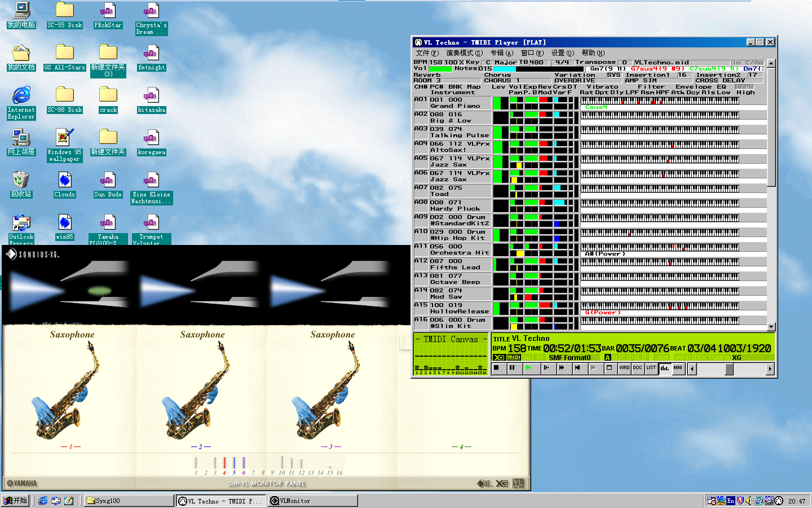812x508 pixels.
Task: Select Windows 95 wallpaper file icon
Action: point(65,145)
